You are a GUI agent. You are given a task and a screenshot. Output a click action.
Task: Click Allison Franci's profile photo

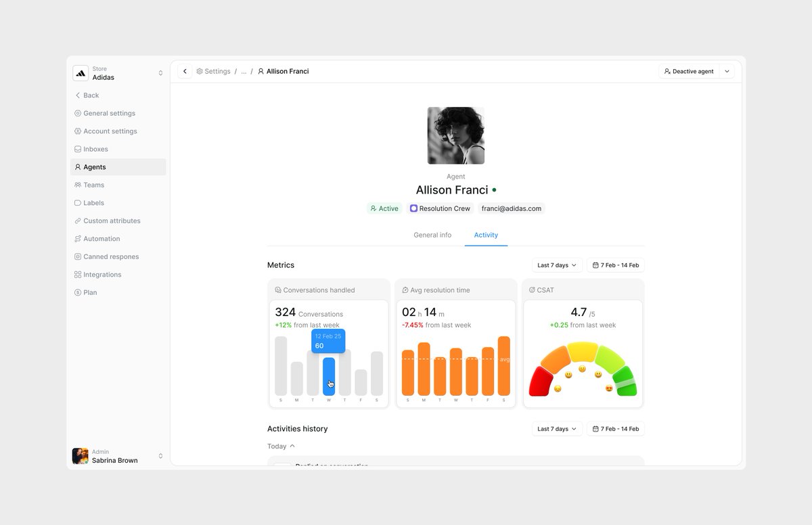click(456, 135)
